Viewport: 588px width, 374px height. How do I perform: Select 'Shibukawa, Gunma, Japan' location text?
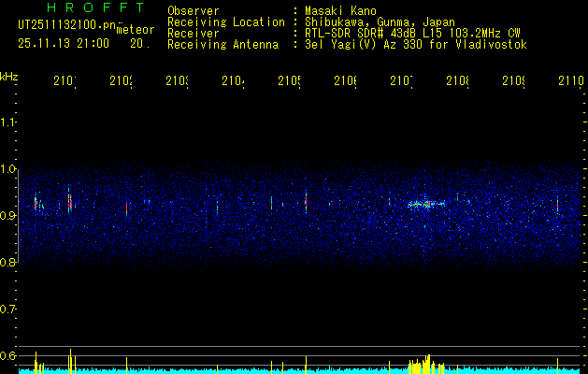[x=380, y=22]
